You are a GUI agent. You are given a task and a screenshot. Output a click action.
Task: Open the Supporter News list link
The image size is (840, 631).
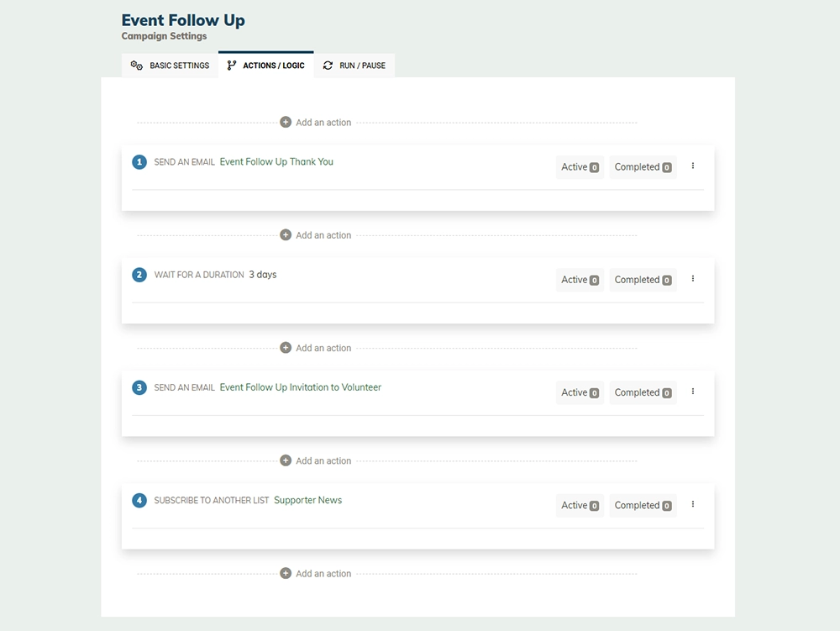point(308,500)
